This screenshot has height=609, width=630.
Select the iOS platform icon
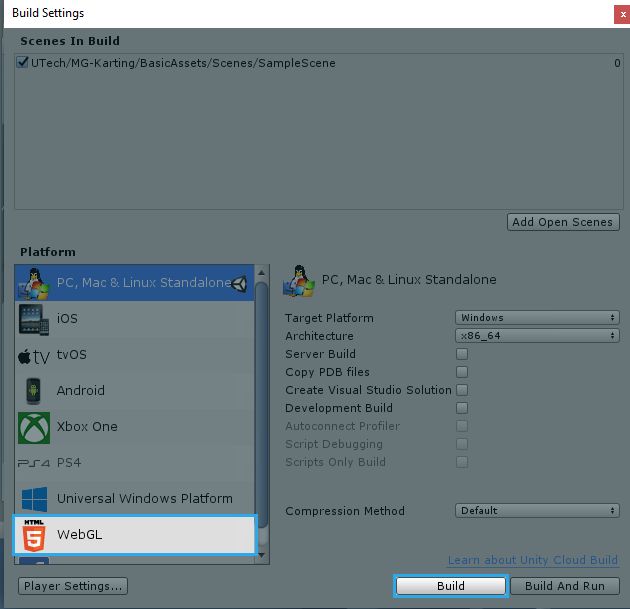[x=33, y=319]
